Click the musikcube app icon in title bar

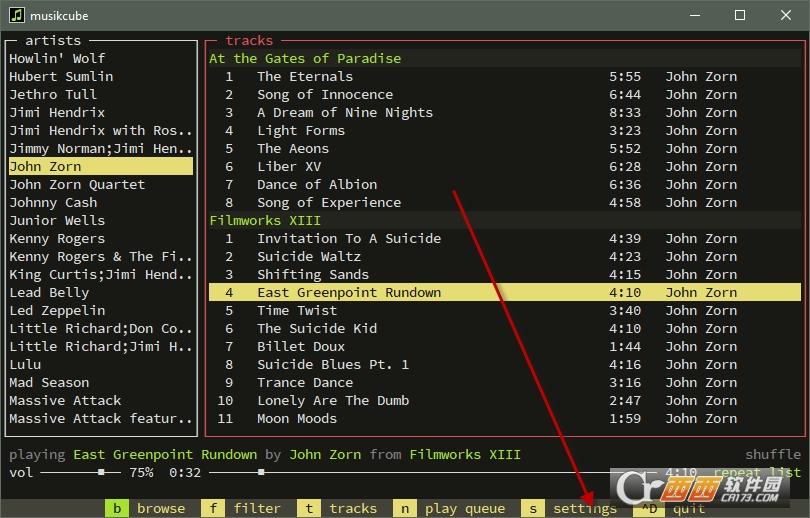(x=16, y=15)
